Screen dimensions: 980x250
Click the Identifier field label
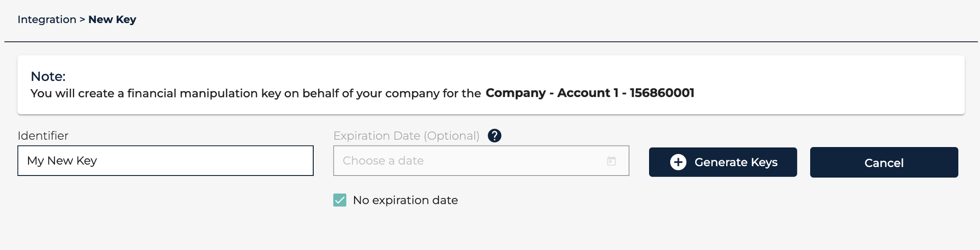pyautogui.click(x=43, y=136)
